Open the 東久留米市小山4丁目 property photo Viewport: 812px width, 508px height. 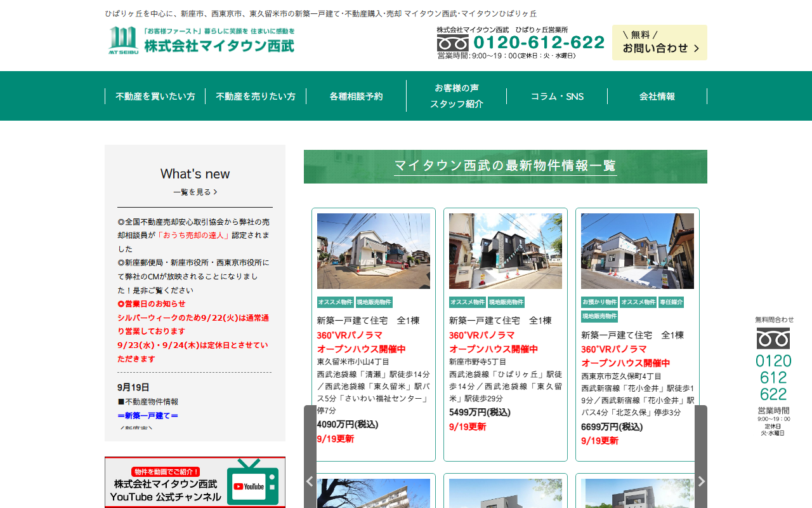374,251
